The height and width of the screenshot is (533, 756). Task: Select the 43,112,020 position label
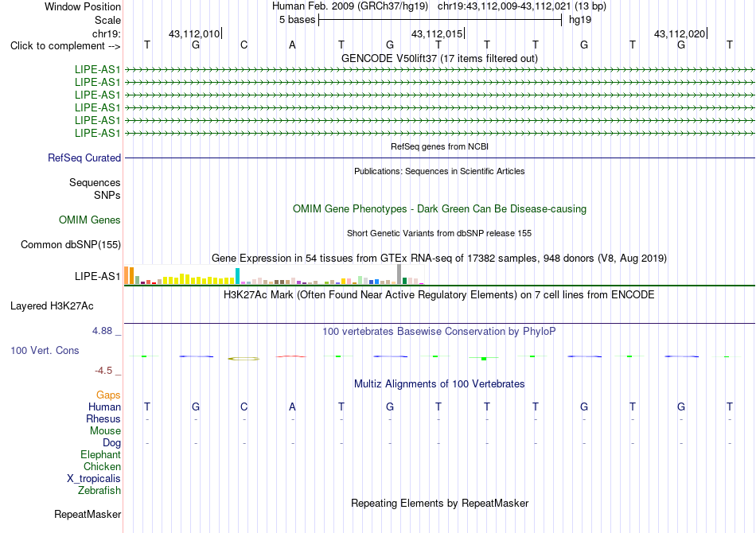680,33
